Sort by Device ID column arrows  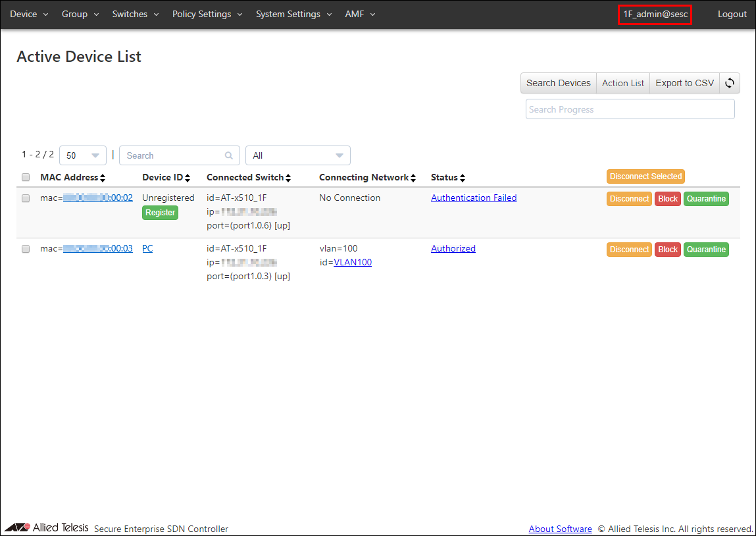point(188,178)
